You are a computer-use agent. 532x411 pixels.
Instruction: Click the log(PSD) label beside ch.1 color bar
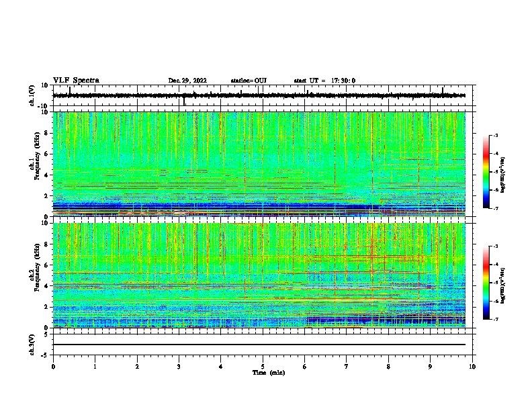tap(502, 175)
